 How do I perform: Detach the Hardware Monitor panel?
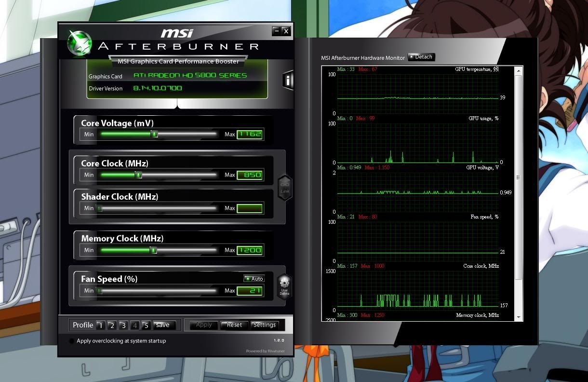(421, 57)
